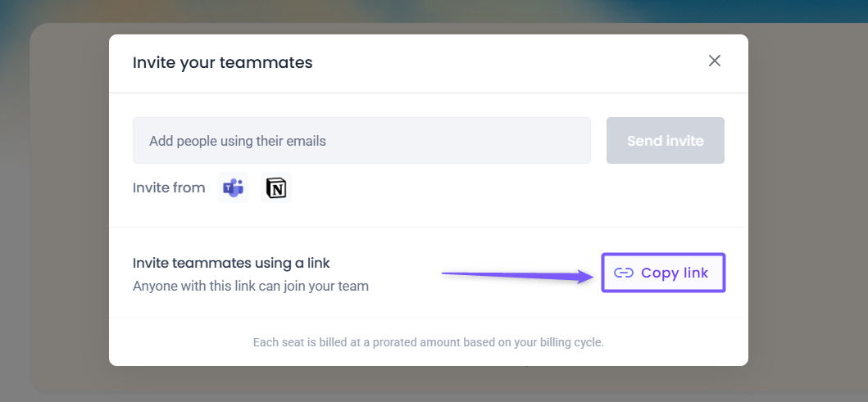868x402 pixels.
Task: Copy the team invite link
Action: click(663, 273)
